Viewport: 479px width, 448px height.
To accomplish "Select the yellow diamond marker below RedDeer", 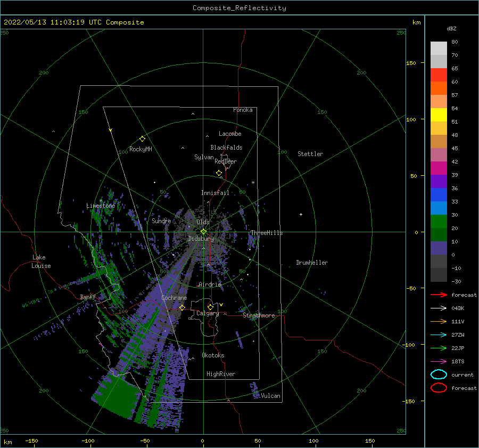I will click(219, 173).
